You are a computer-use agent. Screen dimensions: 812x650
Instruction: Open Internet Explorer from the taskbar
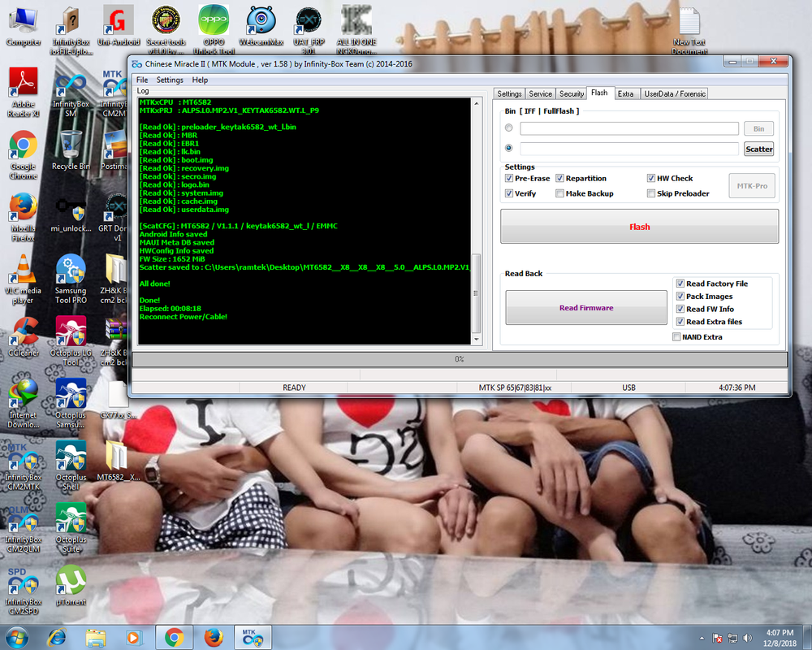[57, 638]
